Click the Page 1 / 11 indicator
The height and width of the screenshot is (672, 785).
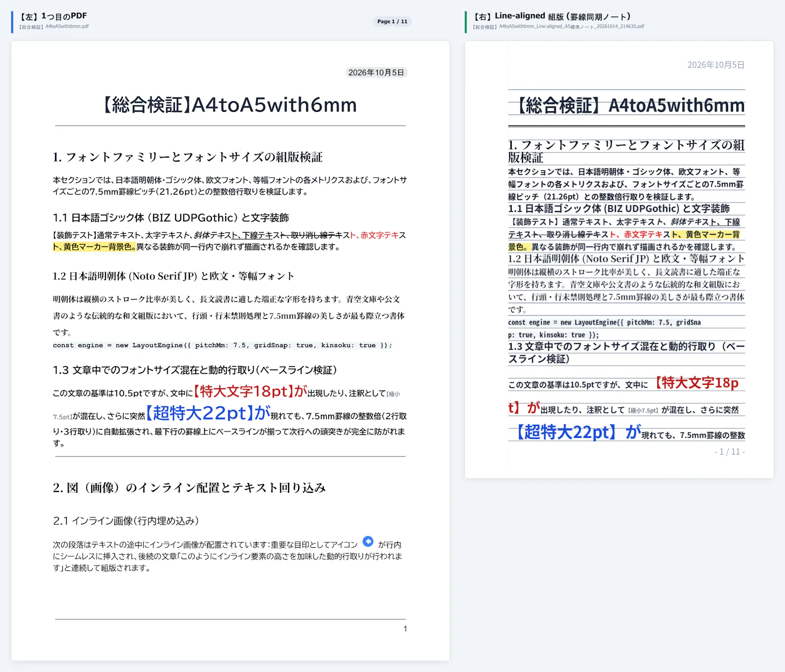click(392, 22)
